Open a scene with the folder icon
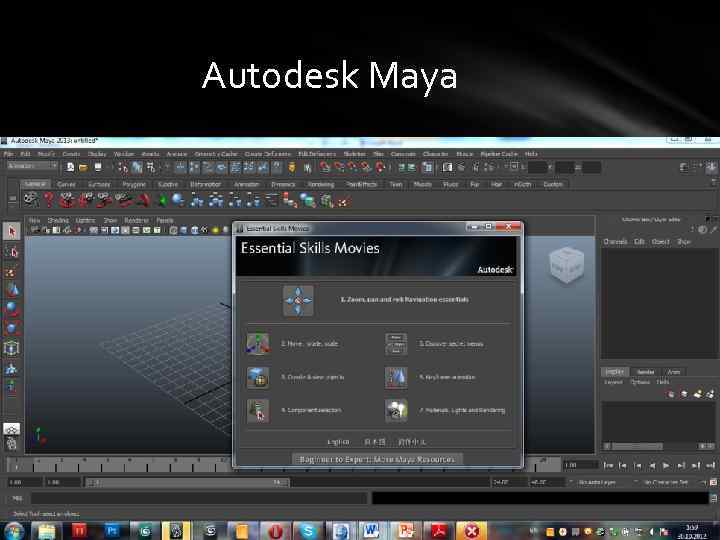720x540 pixels. point(83,168)
